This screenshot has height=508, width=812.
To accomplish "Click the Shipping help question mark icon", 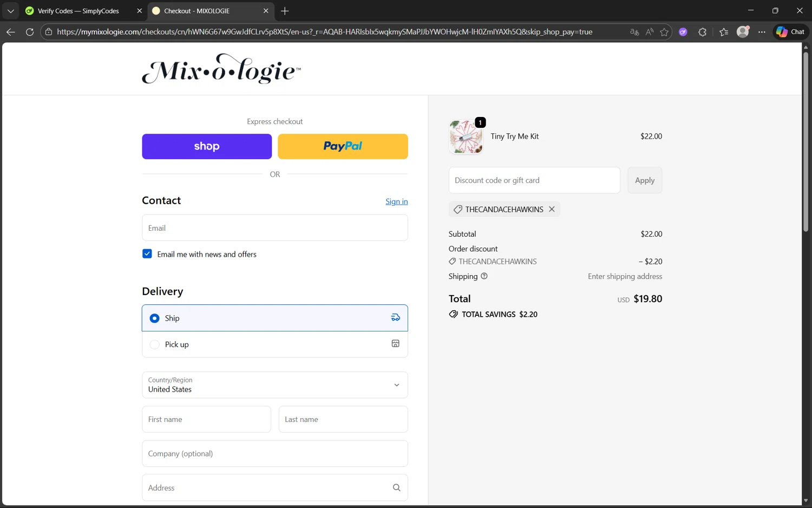I will [x=484, y=276].
